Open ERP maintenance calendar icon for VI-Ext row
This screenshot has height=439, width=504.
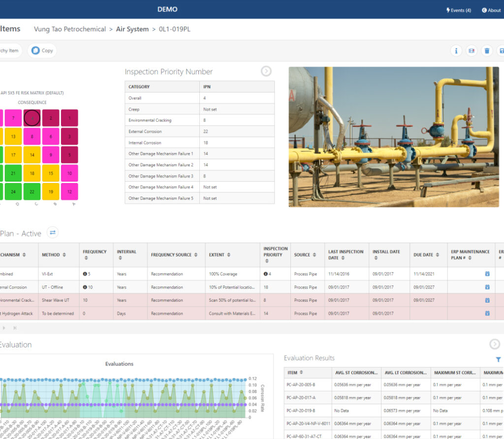click(x=487, y=274)
